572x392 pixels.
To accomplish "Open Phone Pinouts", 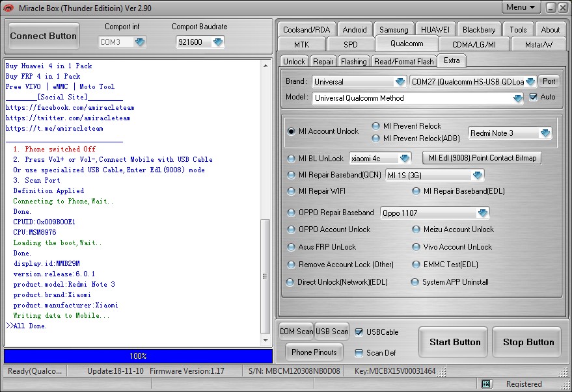I will pos(314,352).
